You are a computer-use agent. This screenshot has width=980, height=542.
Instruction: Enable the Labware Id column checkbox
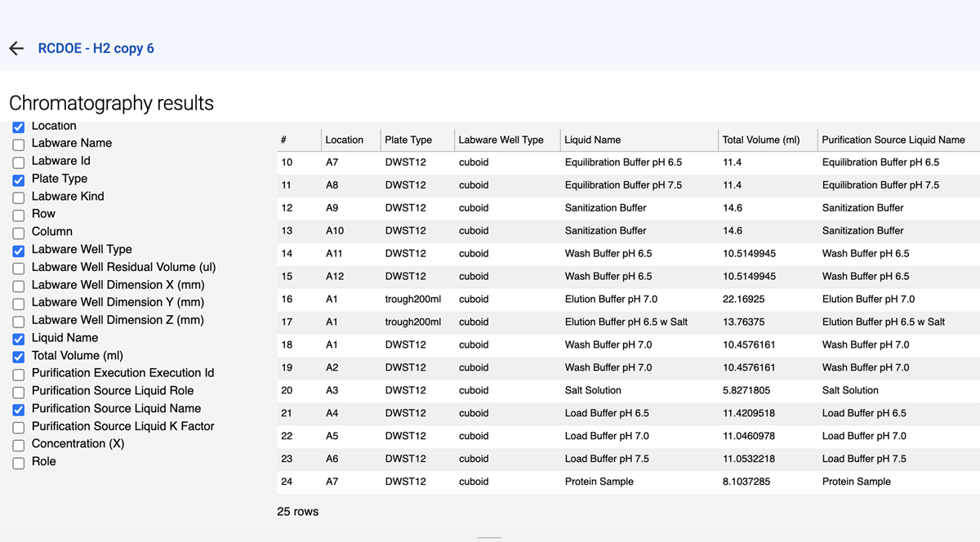19,162
